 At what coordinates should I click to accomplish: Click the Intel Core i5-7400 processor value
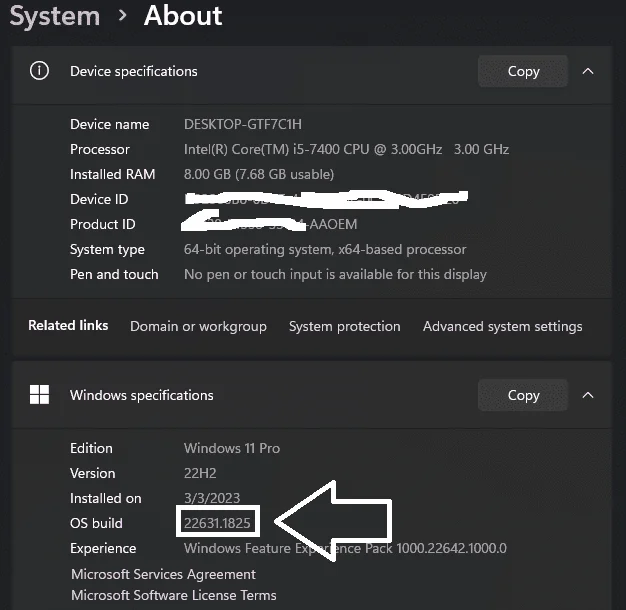tap(346, 149)
